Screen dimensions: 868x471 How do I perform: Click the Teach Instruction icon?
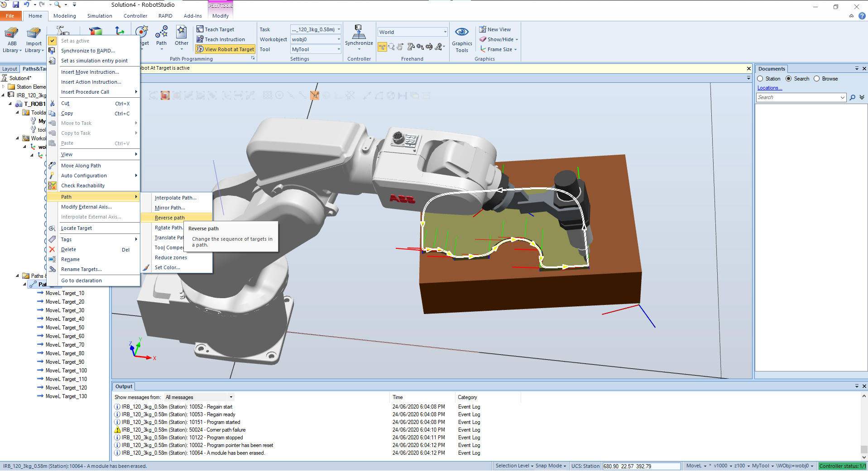[x=200, y=39]
